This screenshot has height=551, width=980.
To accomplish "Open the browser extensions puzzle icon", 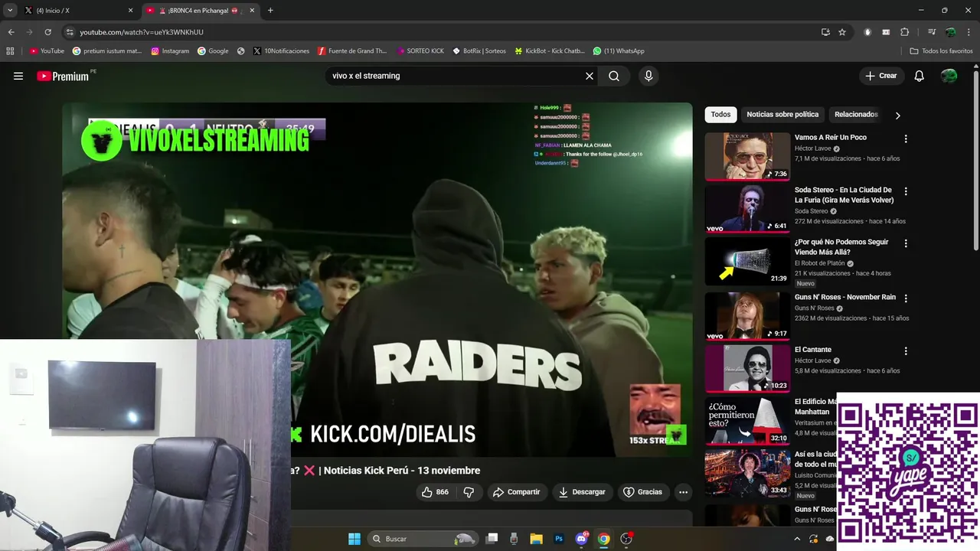I will [x=905, y=32].
